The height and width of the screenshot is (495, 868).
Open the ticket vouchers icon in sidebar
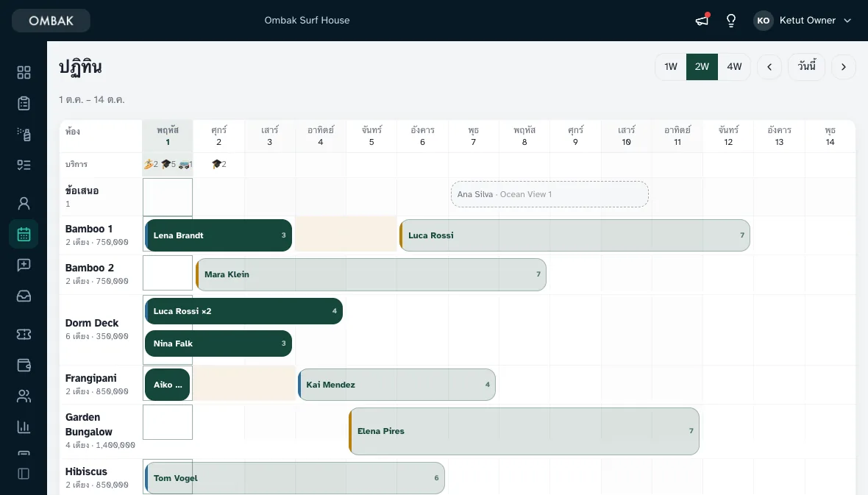pyautogui.click(x=24, y=335)
